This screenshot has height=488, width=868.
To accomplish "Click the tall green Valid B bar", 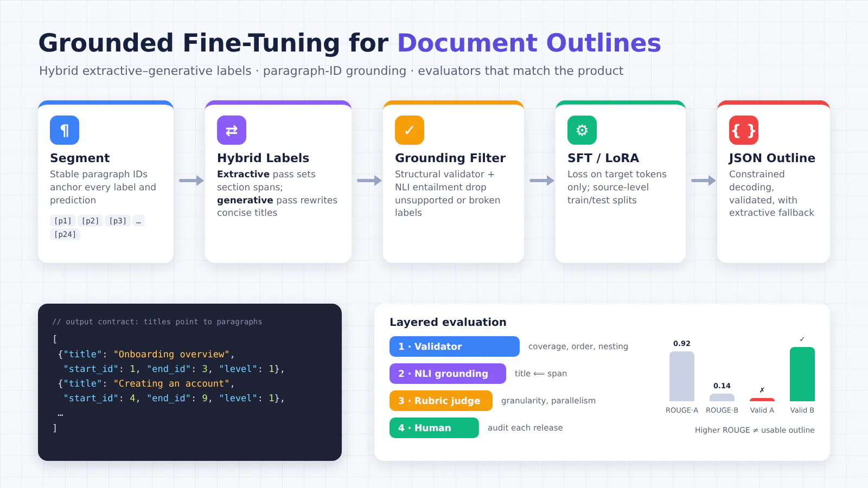I will 802,374.
